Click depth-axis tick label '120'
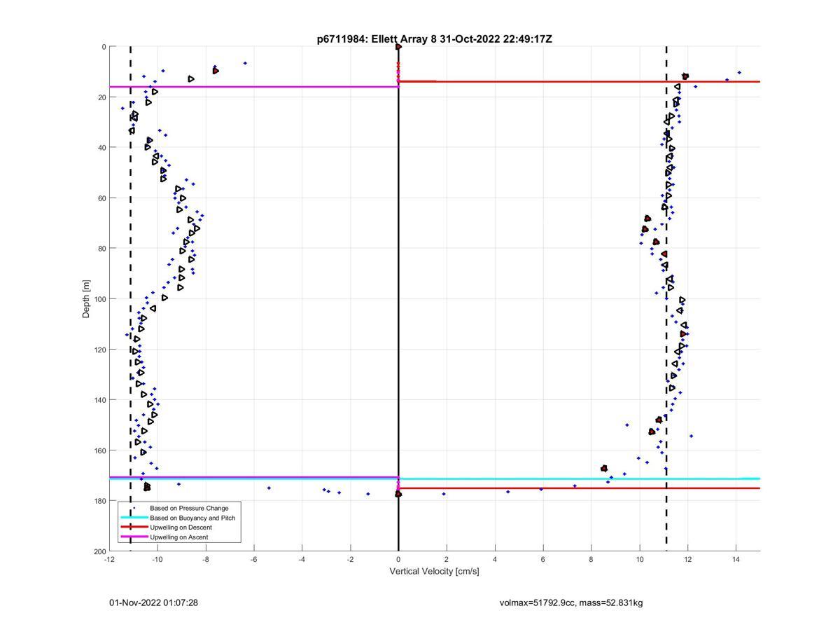The height and width of the screenshot is (620, 840). pos(99,350)
